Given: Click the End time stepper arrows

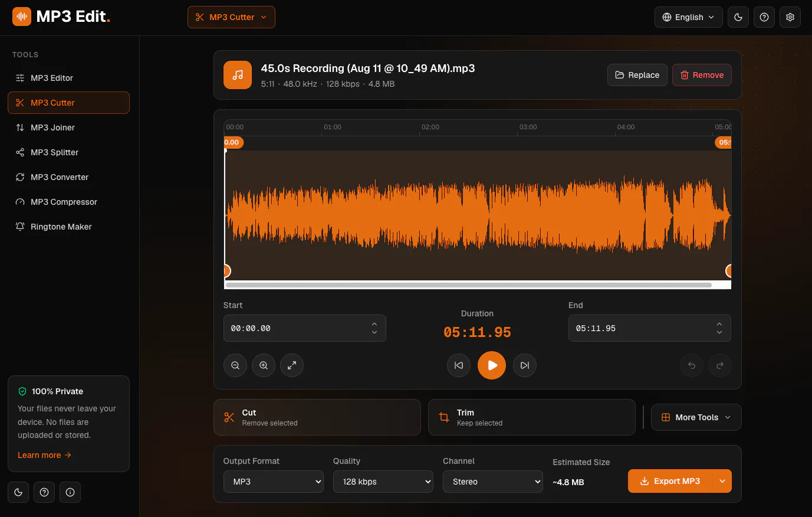Looking at the screenshot, I should click(x=719, y=328).
